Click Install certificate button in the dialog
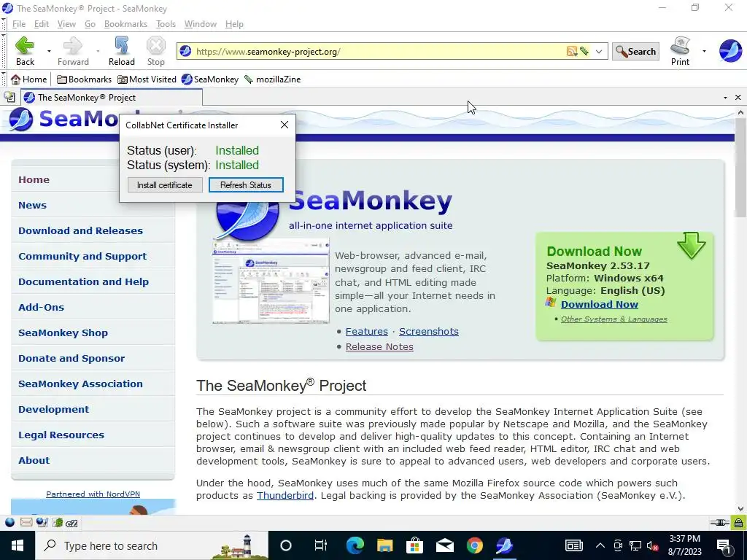The image size is (747, 560). [165, 184]
